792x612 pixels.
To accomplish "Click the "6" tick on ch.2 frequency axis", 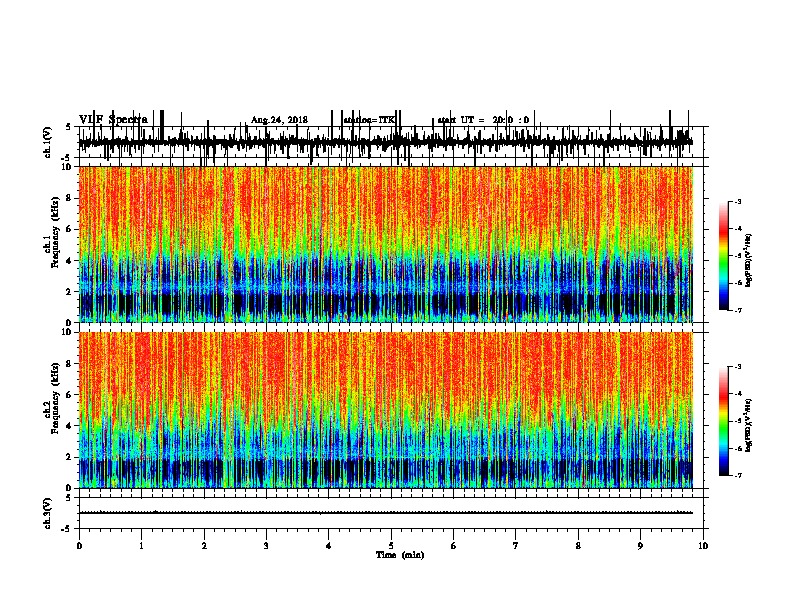I will pos(69,395).
